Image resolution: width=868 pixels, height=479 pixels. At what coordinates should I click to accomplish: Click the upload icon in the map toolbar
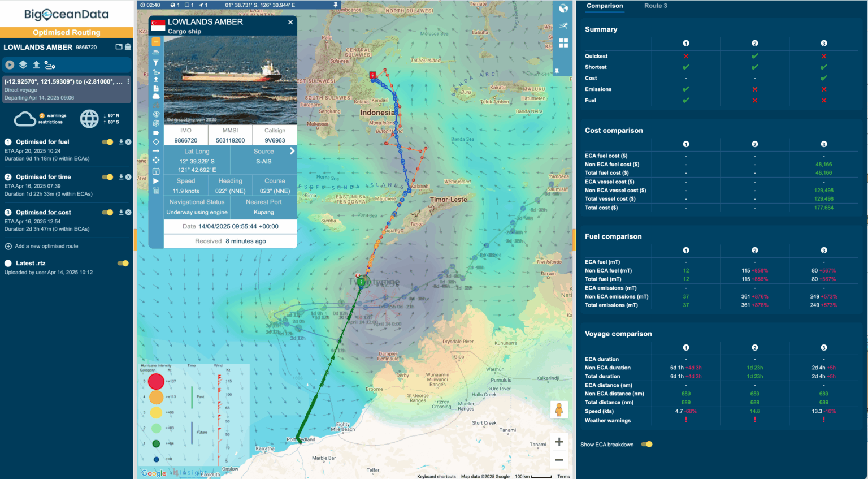click(x=157, y=80)
